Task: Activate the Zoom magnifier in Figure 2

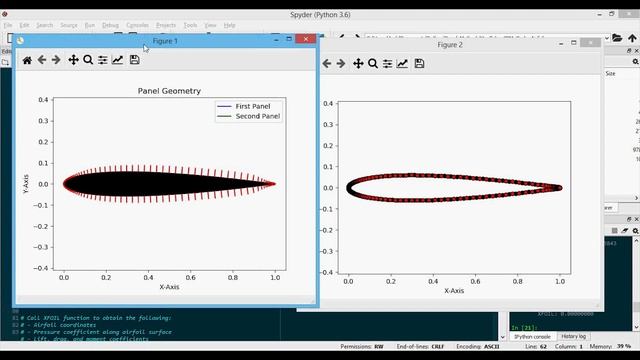Action: 373,64
